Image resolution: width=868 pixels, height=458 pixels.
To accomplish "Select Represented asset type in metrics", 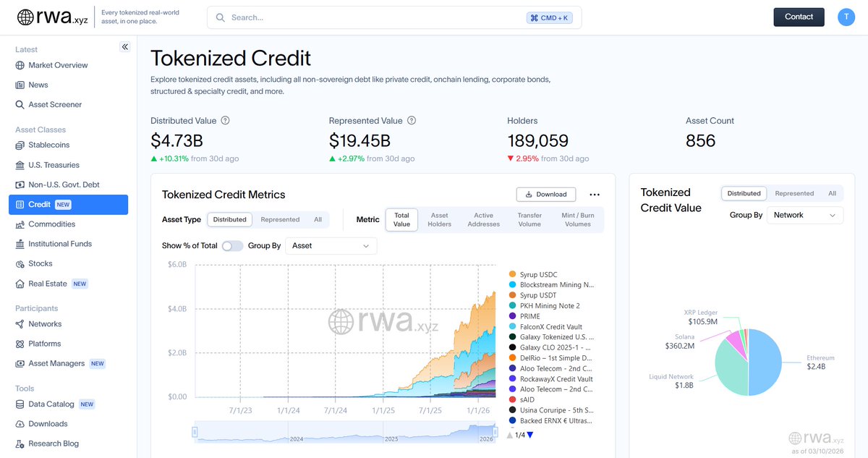I will click(280, 219).
